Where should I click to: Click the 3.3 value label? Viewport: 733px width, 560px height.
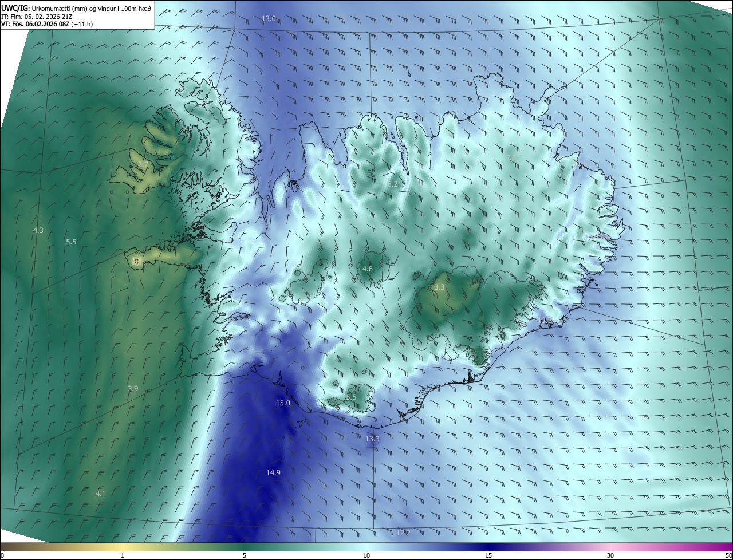pyautogui.click(x=439, y=287)
